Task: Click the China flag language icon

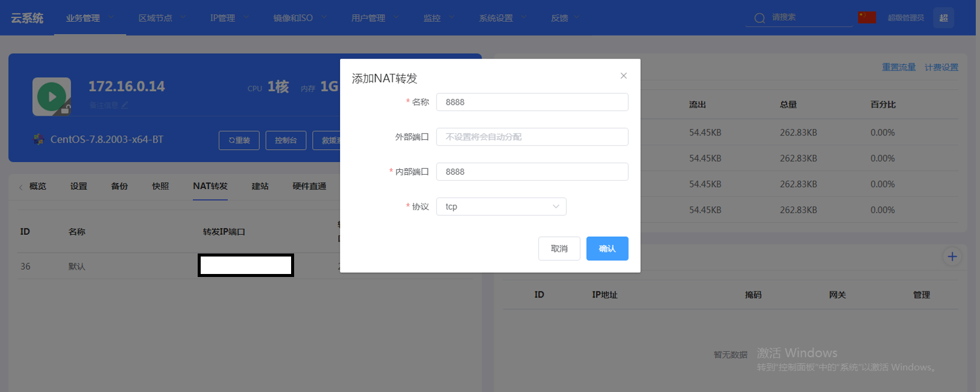Action: click(x=867, y=17)
